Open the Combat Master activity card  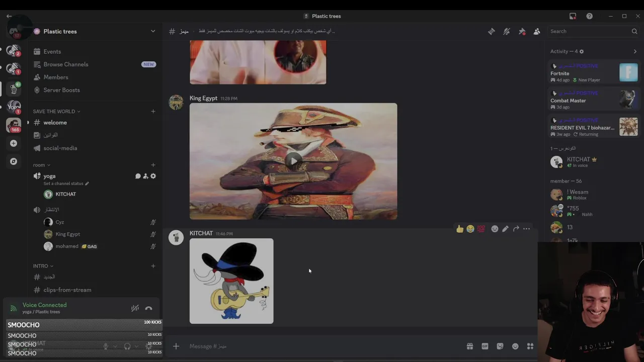[x=594, y=100]
